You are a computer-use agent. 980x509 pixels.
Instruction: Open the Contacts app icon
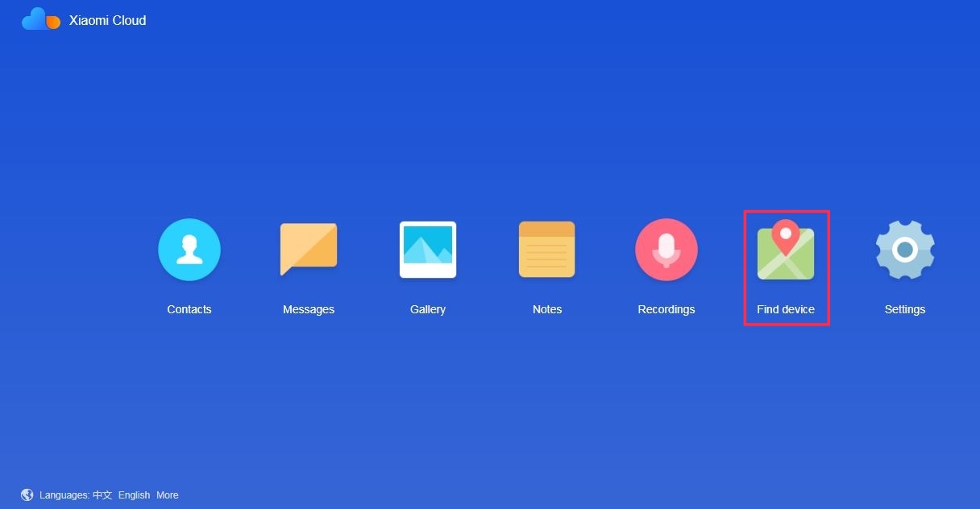click(189, 250)
